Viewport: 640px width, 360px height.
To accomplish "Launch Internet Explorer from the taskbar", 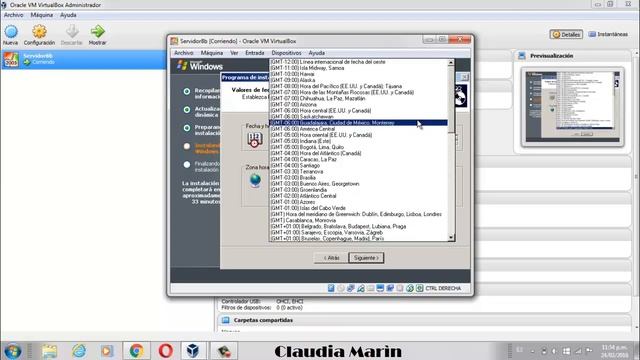I will coord(79,351).
